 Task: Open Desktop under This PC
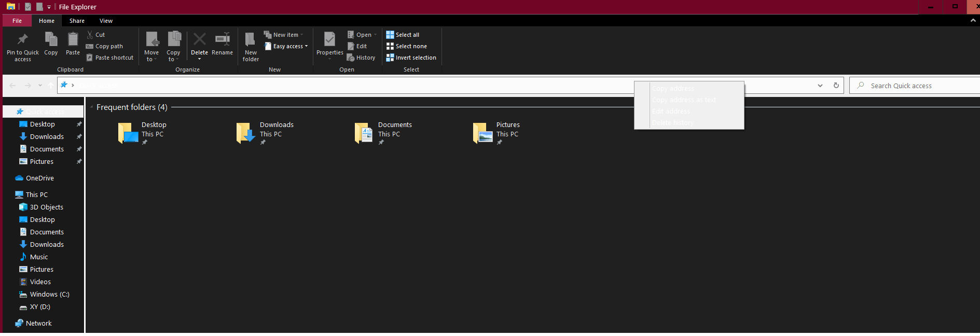click(x=43, y=219)
